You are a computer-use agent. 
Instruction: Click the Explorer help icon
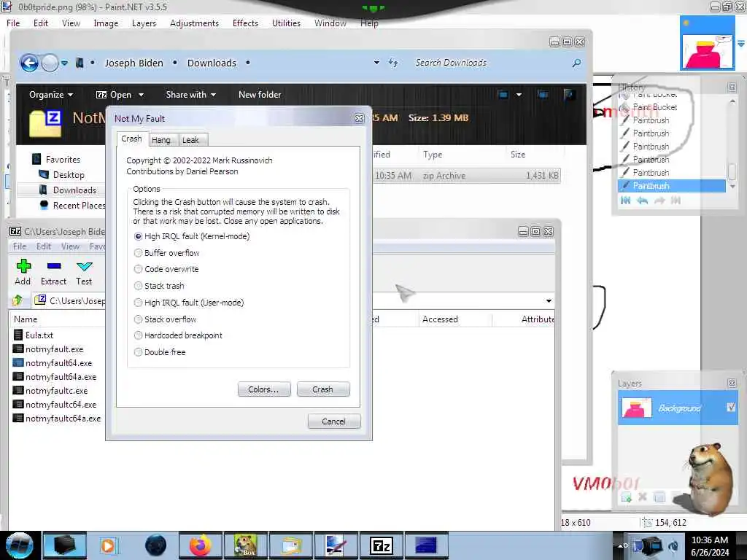[568, 94]
